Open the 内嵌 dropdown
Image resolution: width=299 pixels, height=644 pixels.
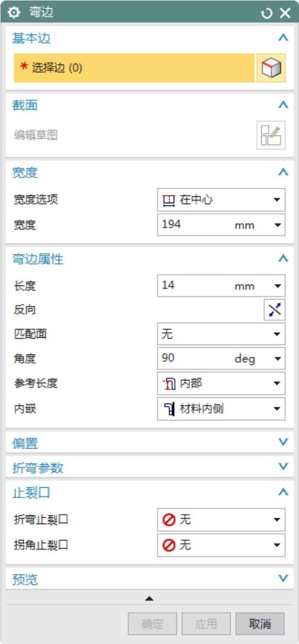click(221, 409)
